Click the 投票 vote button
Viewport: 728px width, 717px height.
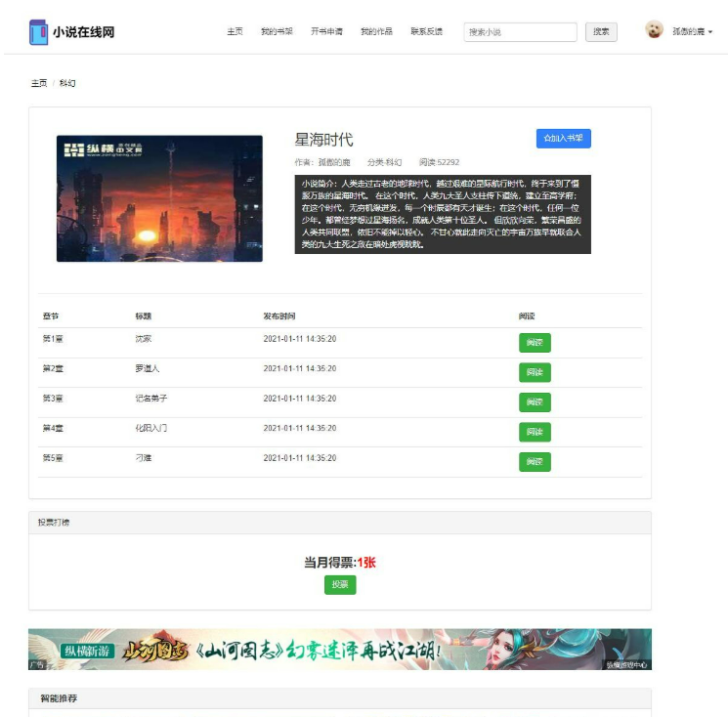pos(340,585)
